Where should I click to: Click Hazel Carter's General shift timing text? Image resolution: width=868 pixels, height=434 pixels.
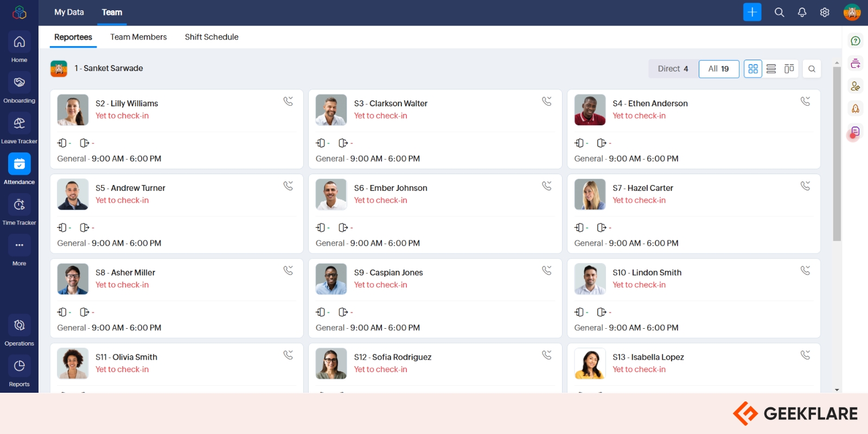click(x=627, y=243)
